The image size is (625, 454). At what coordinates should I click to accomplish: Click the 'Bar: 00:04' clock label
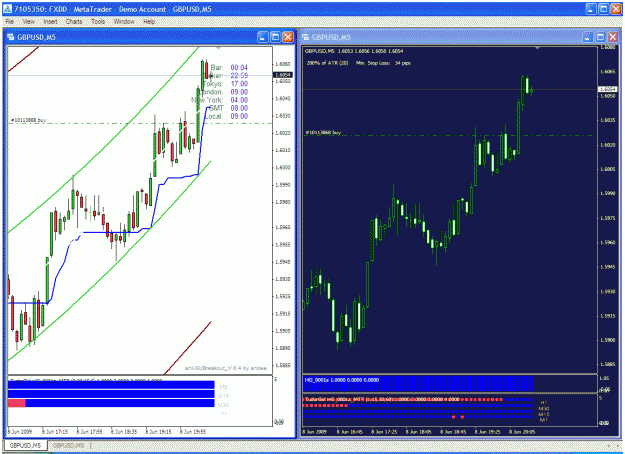[x=229, y=67]
